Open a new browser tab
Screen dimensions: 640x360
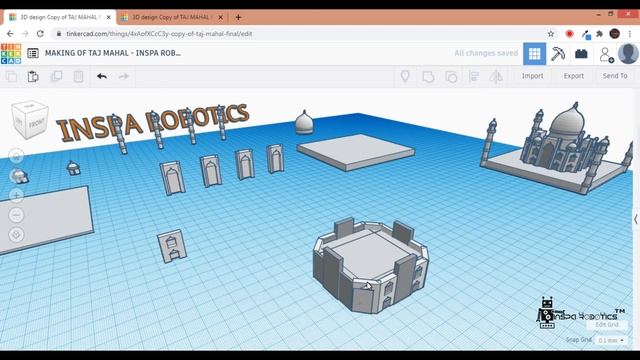coord(238,17)
